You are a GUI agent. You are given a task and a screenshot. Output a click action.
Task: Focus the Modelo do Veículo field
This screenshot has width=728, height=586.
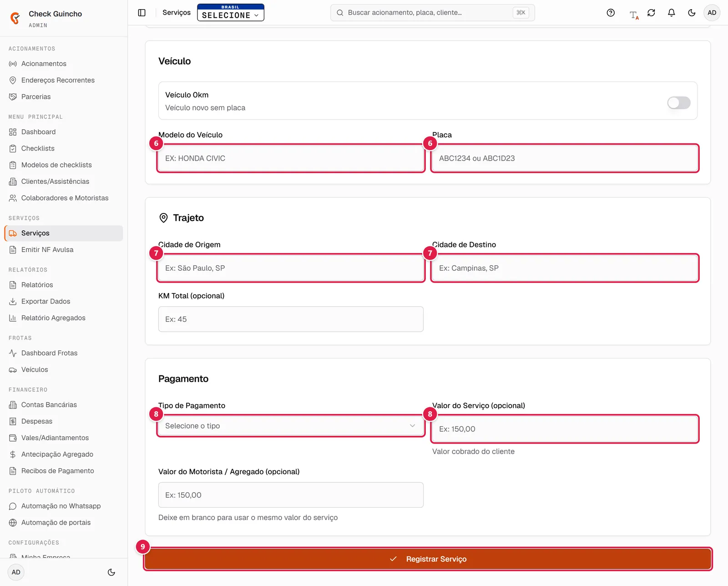(291, 158)
